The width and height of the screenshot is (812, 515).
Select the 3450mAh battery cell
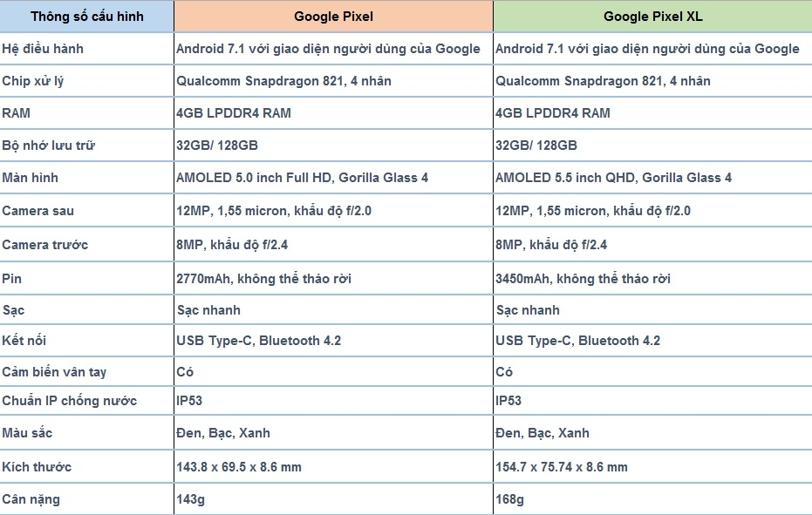583,279
